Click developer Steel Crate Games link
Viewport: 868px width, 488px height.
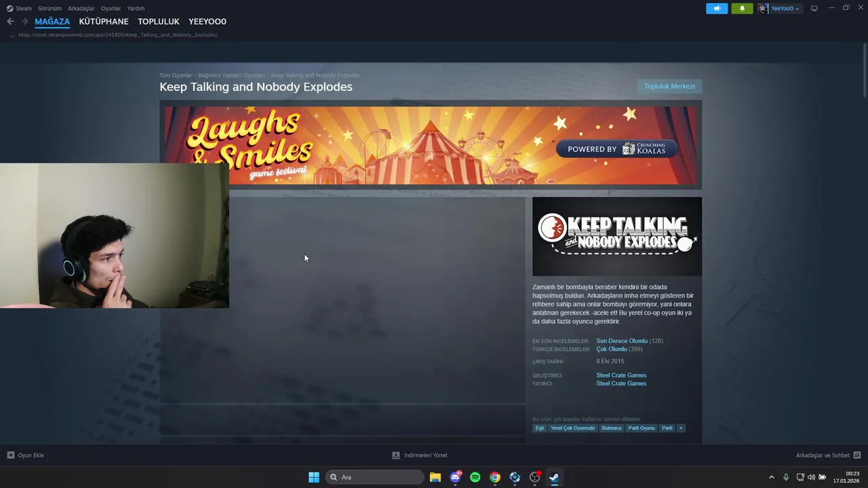621,375
